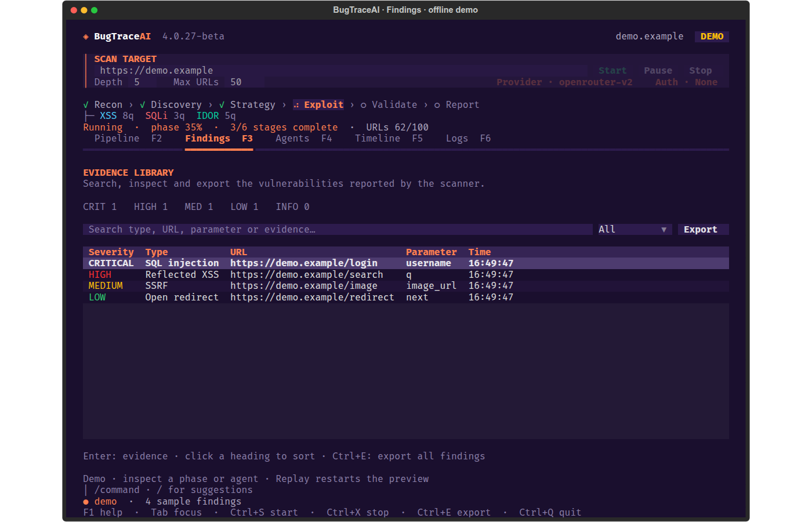Click the IDOR 5q agent entry
812x522 pixels.
pyautogui.click(x=216, y=116)
